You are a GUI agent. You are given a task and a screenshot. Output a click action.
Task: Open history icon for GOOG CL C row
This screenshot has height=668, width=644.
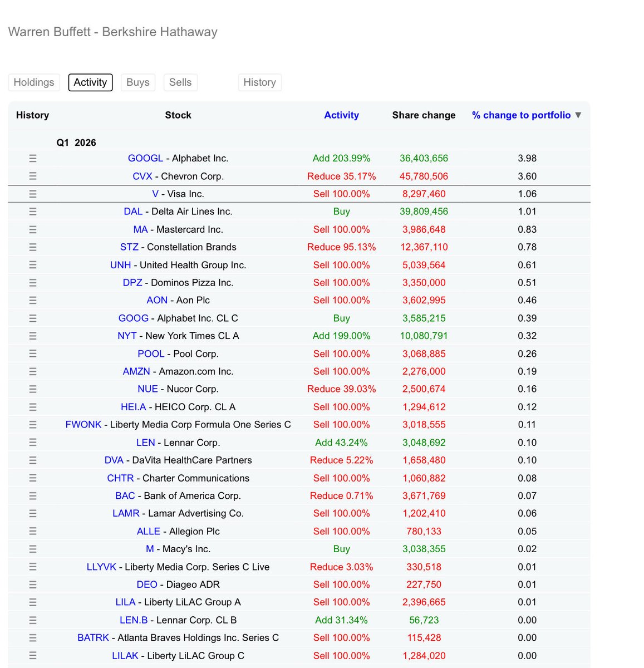(x=33, y=318)
